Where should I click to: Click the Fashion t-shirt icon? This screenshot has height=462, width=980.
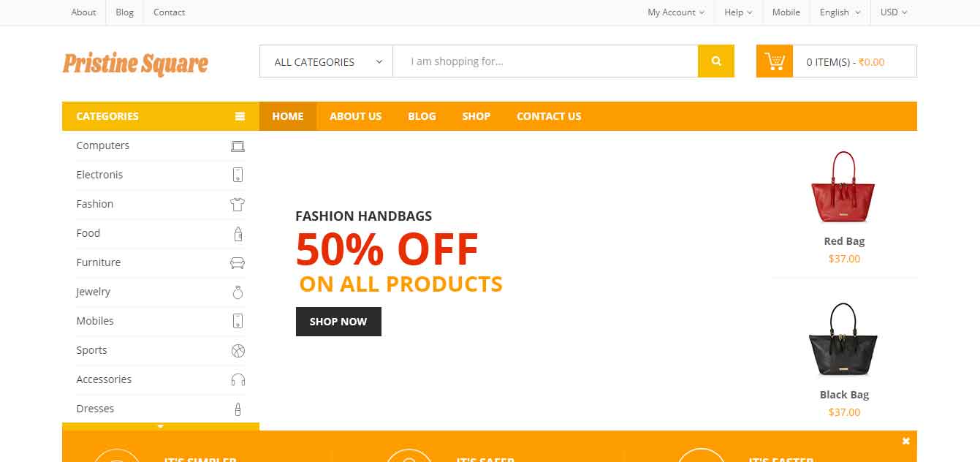[238, 205]
